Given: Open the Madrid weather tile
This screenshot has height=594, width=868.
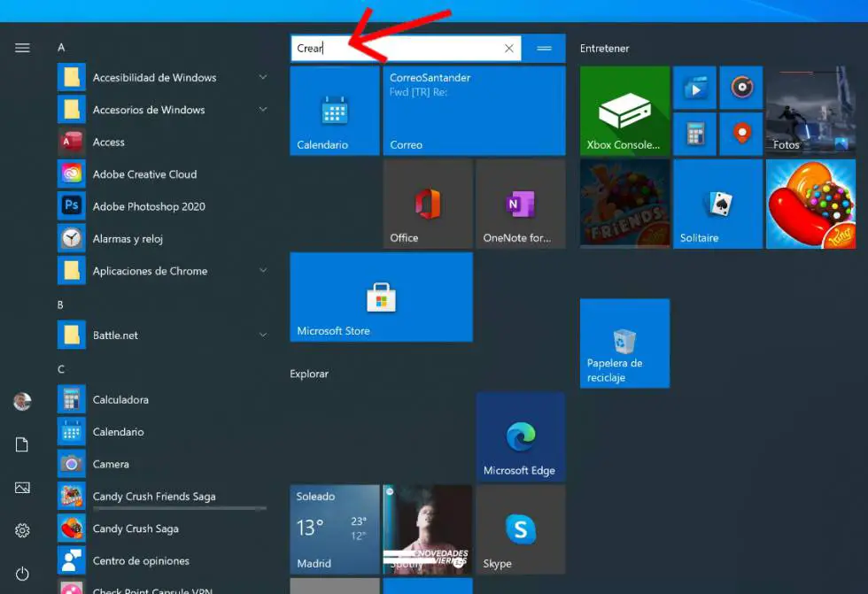Looking at the screenshot, I should pyautogui.click(x=335, y=530).
